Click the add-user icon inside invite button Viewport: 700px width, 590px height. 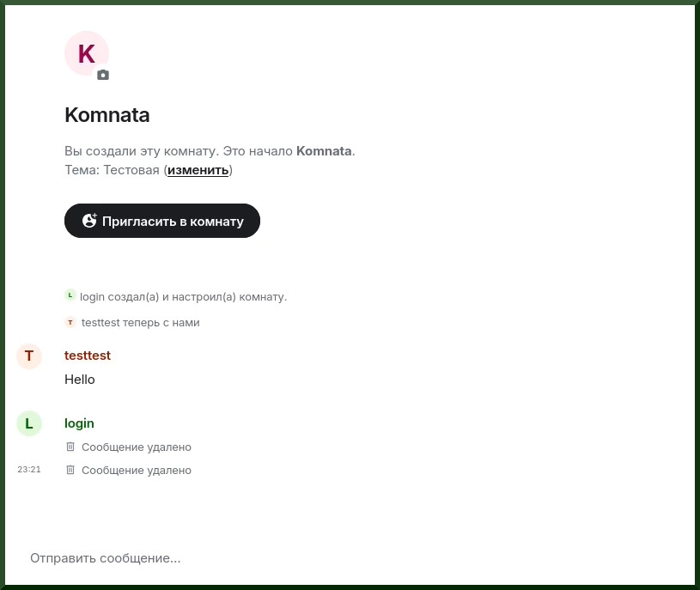(89, 221)
